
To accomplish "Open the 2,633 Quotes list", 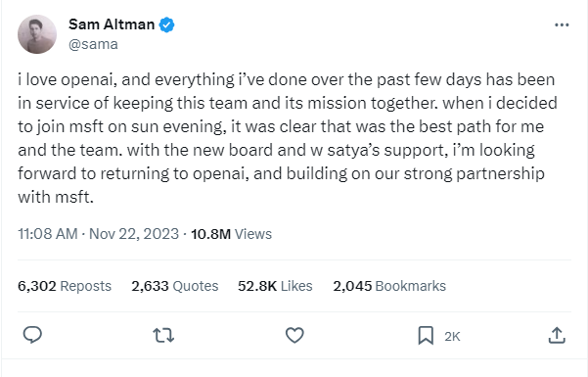I will [x=175, y=286].
